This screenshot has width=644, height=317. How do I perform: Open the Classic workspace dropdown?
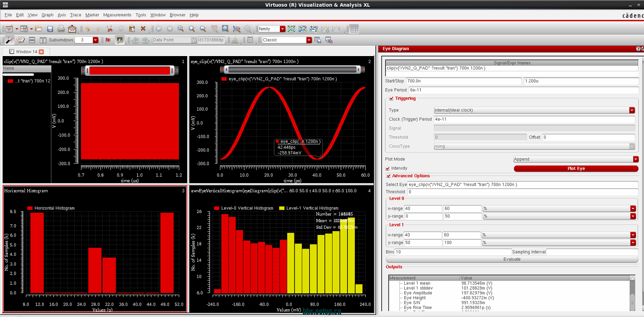pos(309,40)
